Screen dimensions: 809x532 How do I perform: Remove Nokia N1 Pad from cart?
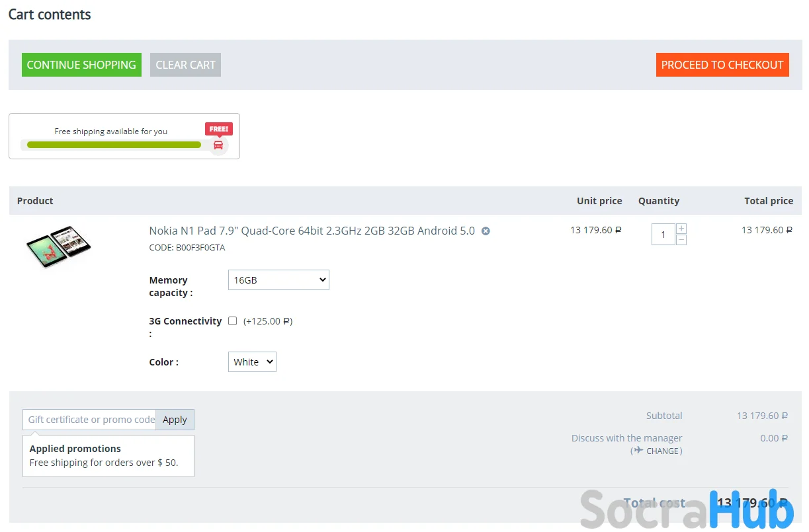click(x=486, y=231)
